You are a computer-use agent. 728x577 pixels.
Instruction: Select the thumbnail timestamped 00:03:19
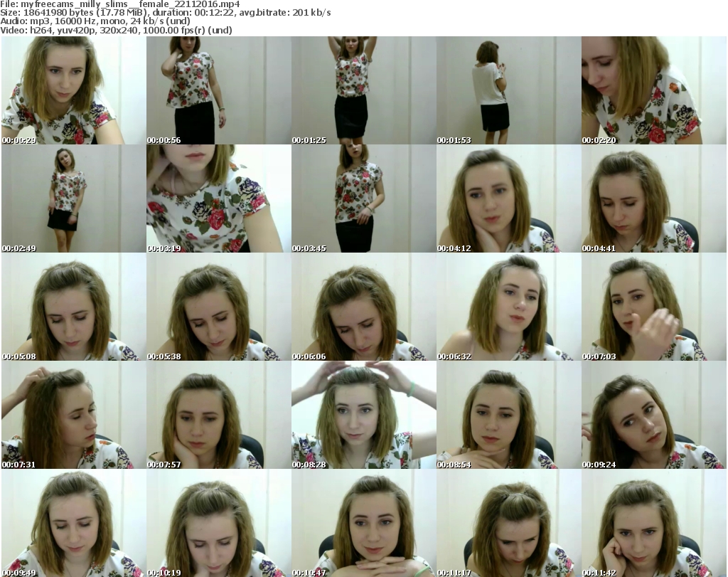click(219, 198)
